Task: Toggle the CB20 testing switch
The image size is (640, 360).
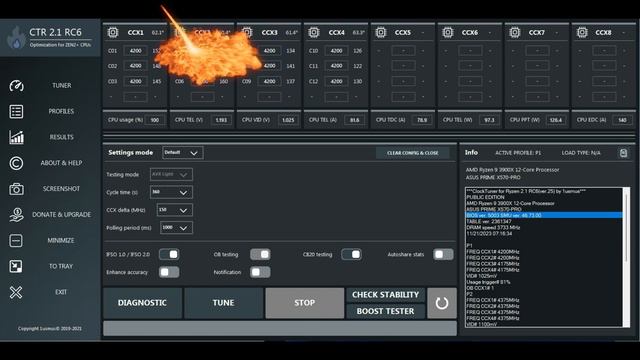Action: tap(351, 254)
